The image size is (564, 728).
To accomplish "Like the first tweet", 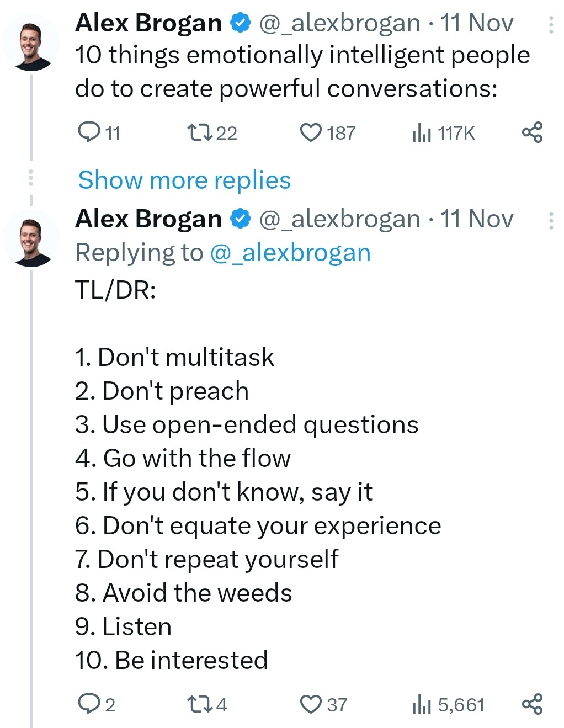I will click(x=311, y=132).
